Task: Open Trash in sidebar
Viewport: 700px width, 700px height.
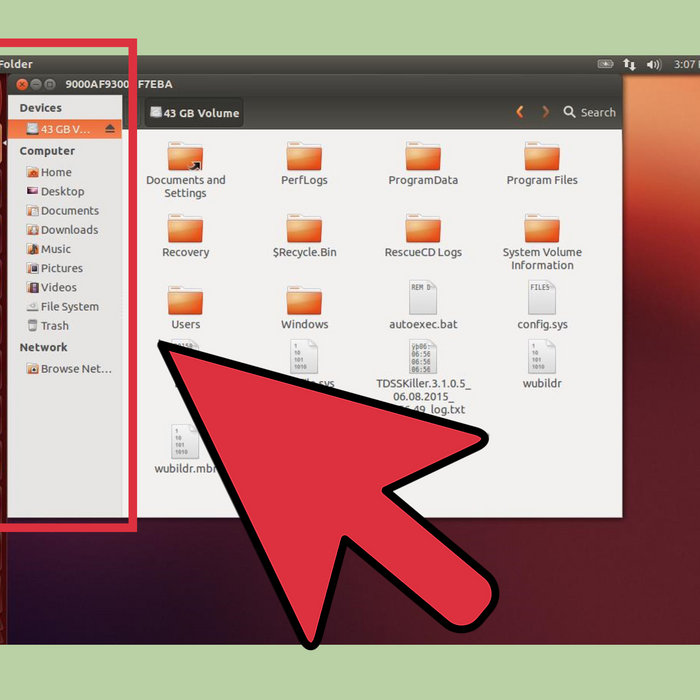Action: pos(48,326)
